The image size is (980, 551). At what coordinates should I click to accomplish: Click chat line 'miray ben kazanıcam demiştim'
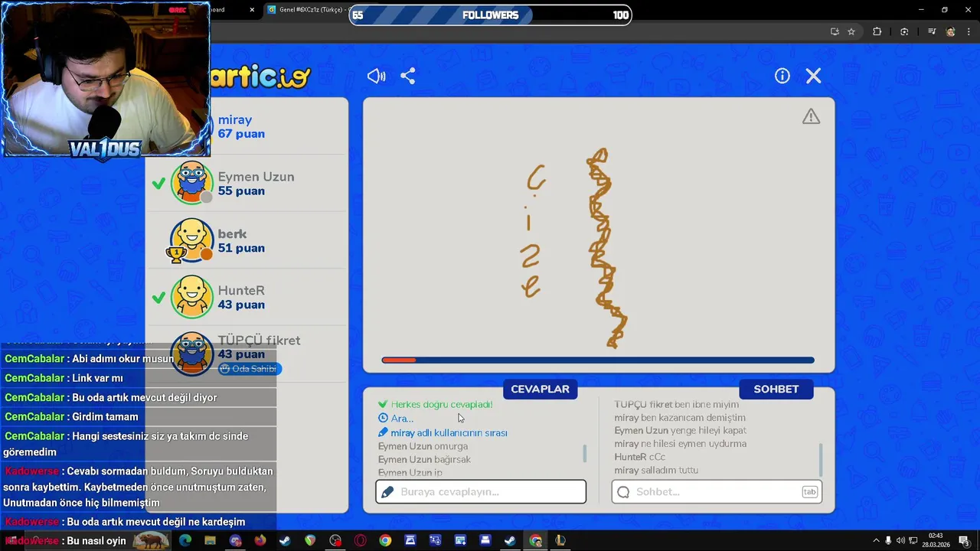680,418
